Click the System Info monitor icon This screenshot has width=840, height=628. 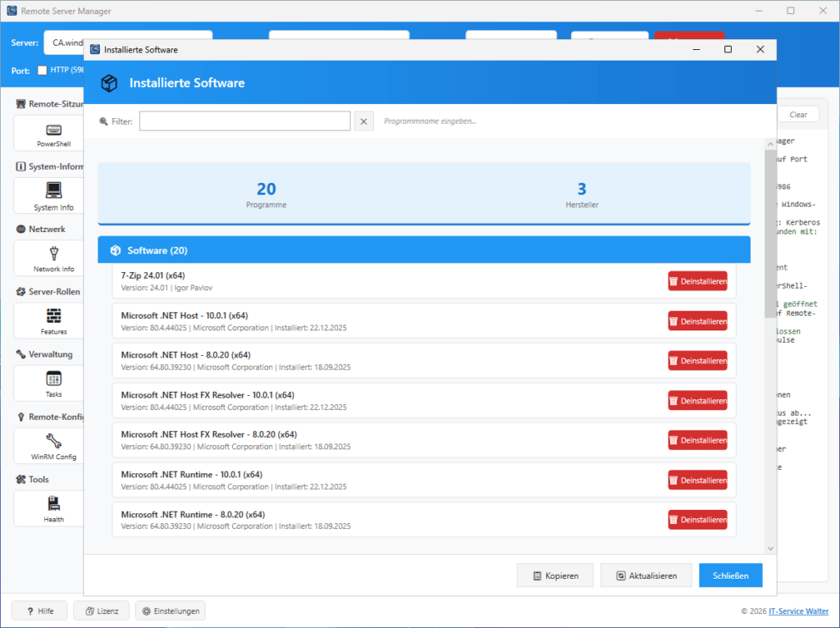(x=54, y=191)
